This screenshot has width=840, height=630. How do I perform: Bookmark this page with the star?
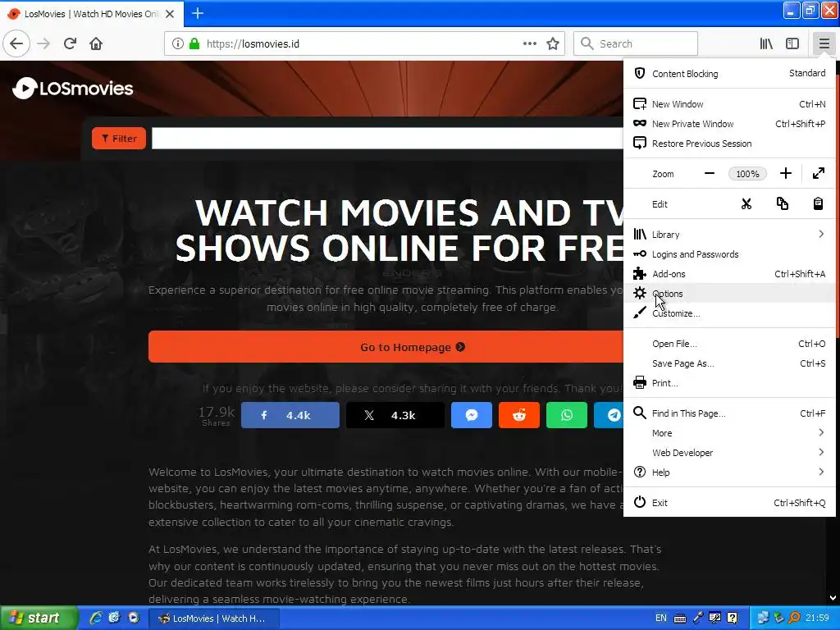[553, 43]
